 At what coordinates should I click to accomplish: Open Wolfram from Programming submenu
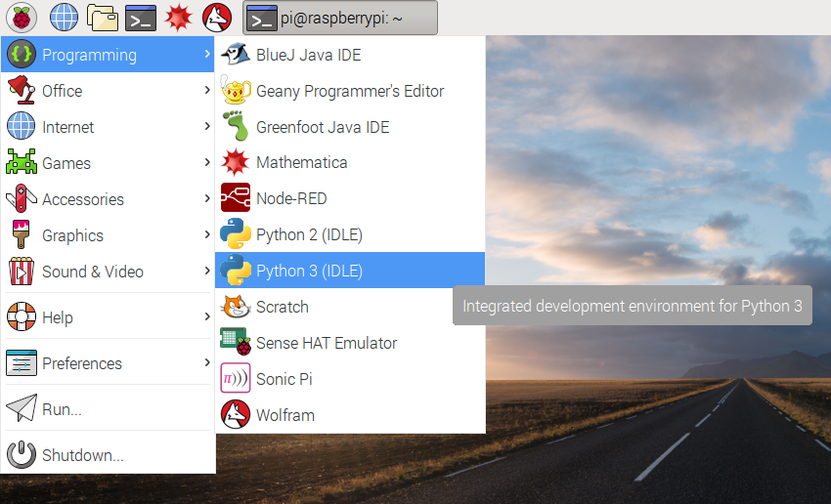coord(350,414)
